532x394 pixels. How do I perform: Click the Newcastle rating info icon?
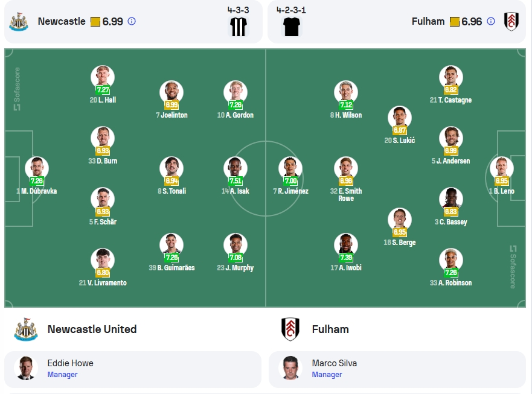(132, 21)
